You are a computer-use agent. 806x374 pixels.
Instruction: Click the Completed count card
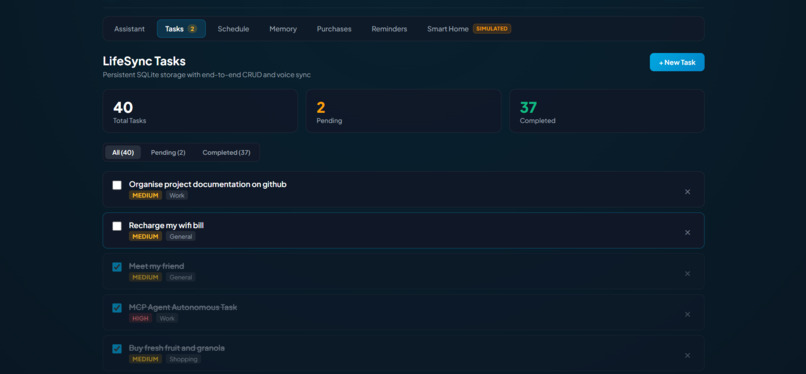point(607,111)
